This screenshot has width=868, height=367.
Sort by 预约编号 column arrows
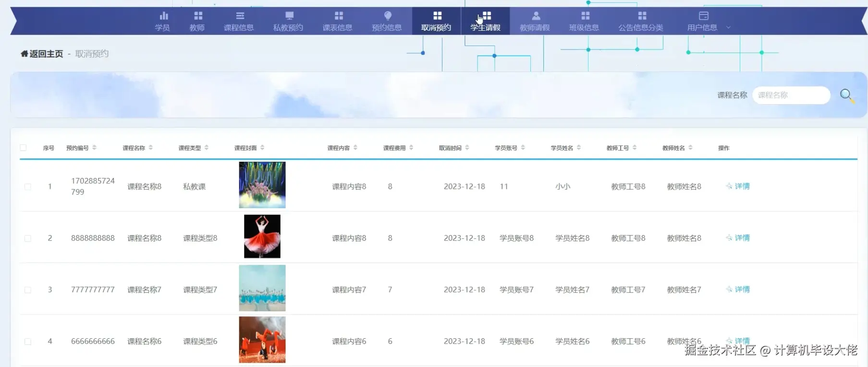pos(95,148)
